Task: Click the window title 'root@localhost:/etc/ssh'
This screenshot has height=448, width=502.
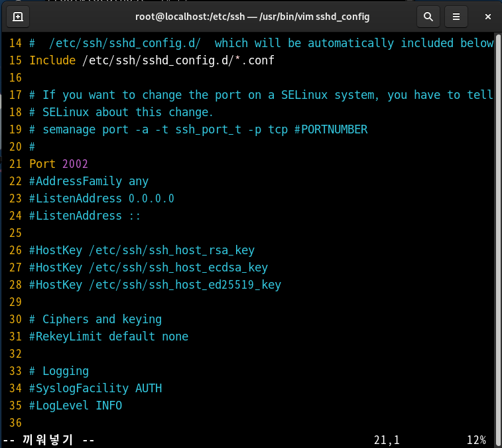Action: [190, 17]
